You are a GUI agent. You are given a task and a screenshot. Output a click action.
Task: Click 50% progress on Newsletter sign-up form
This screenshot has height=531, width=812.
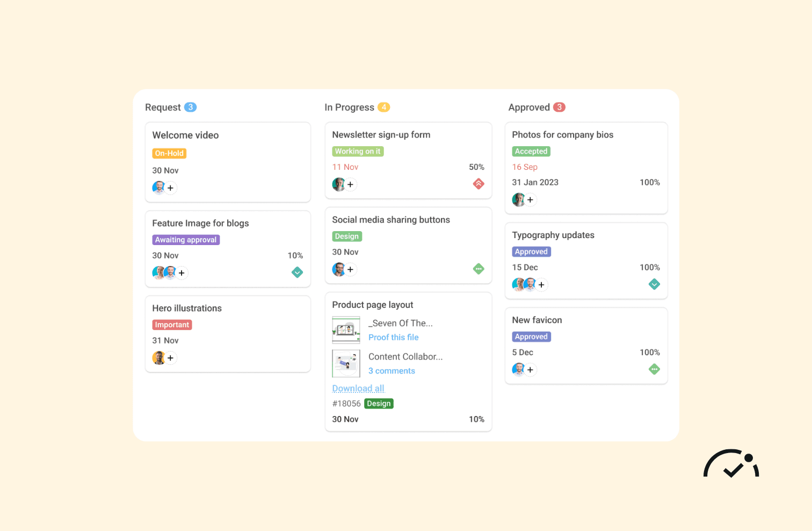[476, 167]
